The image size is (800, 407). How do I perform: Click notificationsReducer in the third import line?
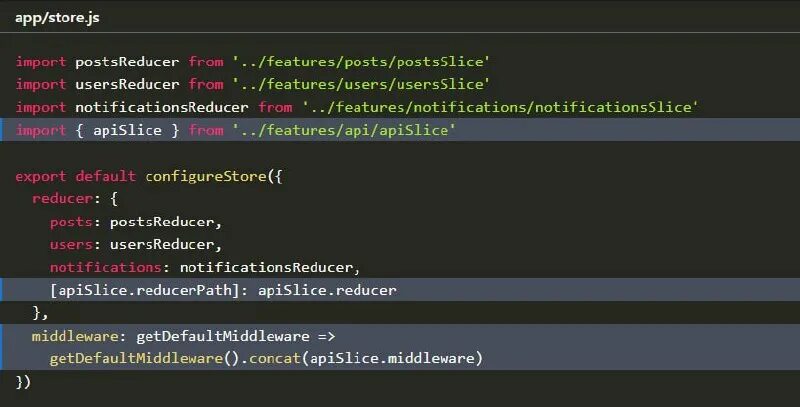(162, 107)
